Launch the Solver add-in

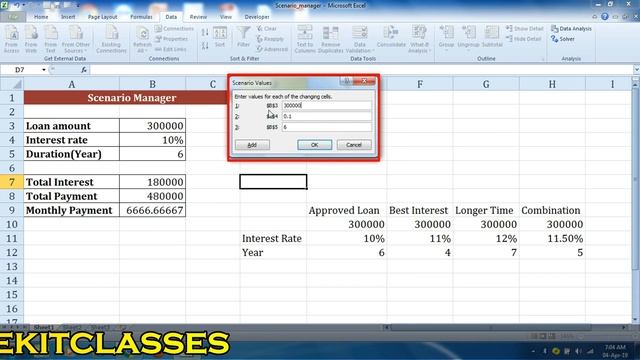coord(563,39)
